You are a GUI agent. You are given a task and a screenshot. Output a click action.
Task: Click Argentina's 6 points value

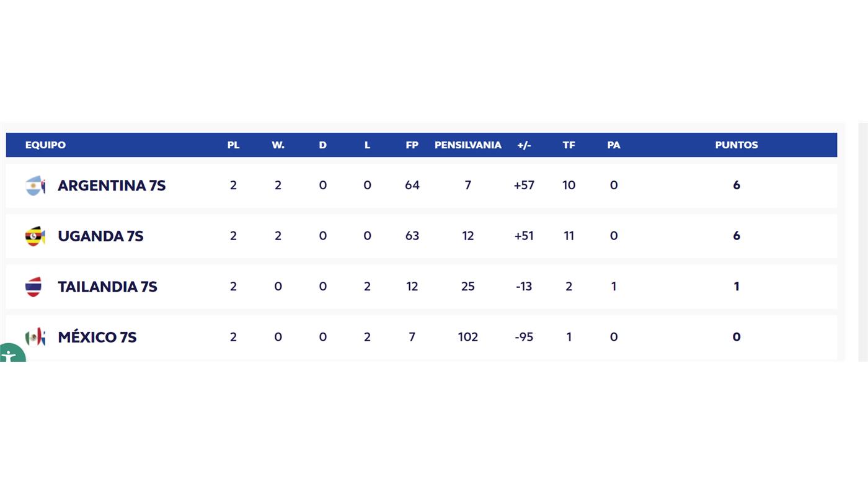tap(736, 186)
